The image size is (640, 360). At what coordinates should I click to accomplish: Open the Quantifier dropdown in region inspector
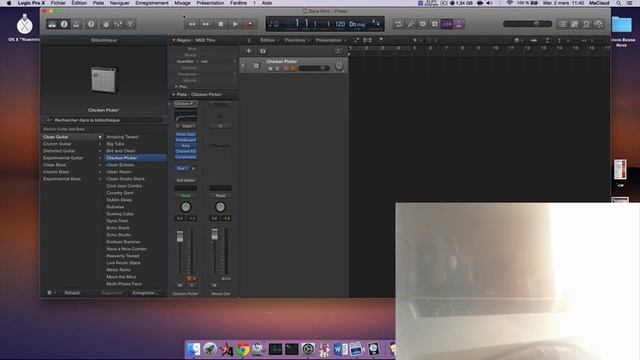218,62
